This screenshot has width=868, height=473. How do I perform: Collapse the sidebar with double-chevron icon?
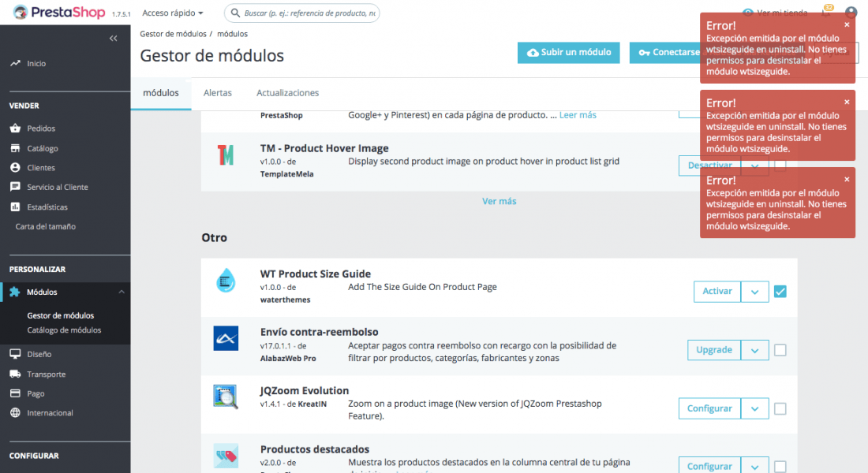click(114, 38)
